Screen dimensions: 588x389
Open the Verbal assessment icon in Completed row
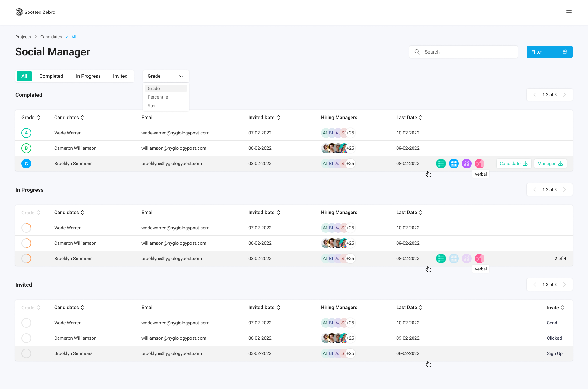[479, 164]
